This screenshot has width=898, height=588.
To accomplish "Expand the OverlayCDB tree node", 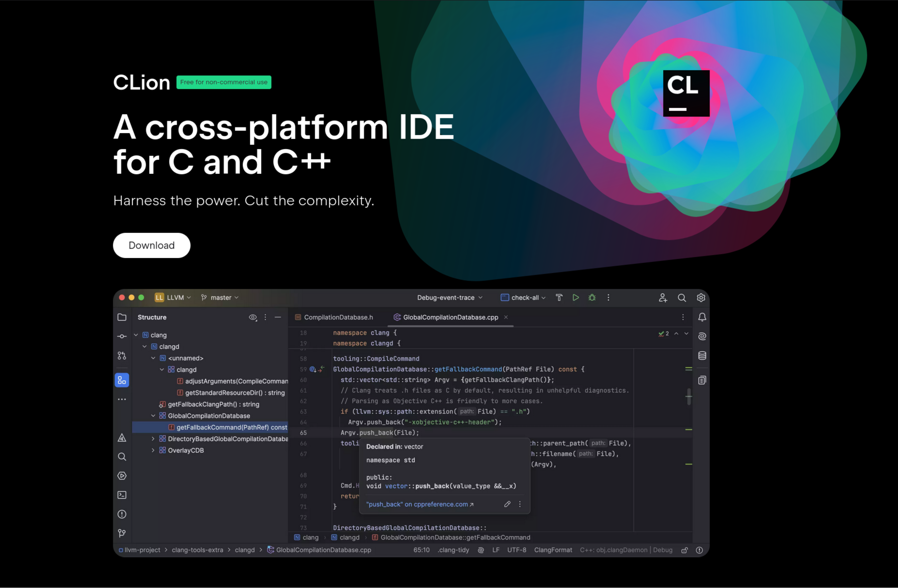I will tap(153, 450).
